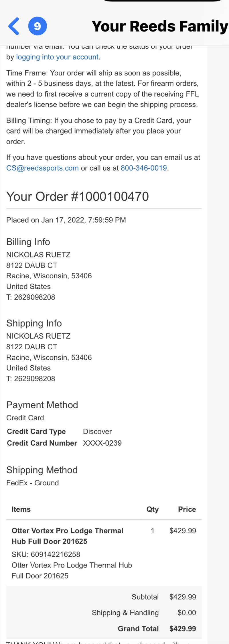This screenshot has height=644, width=229.
Task: Tap the blue back chevron icon
Action: pos(14,26)
